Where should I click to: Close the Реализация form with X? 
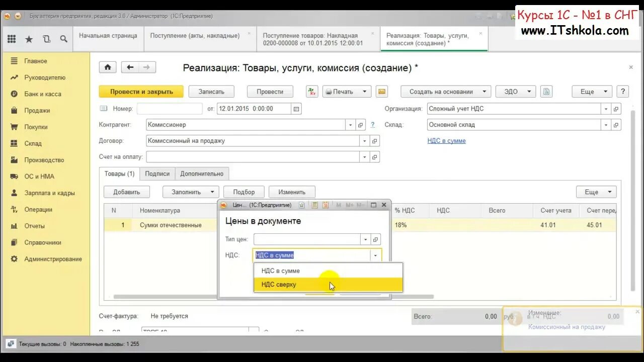click(631, 67)
